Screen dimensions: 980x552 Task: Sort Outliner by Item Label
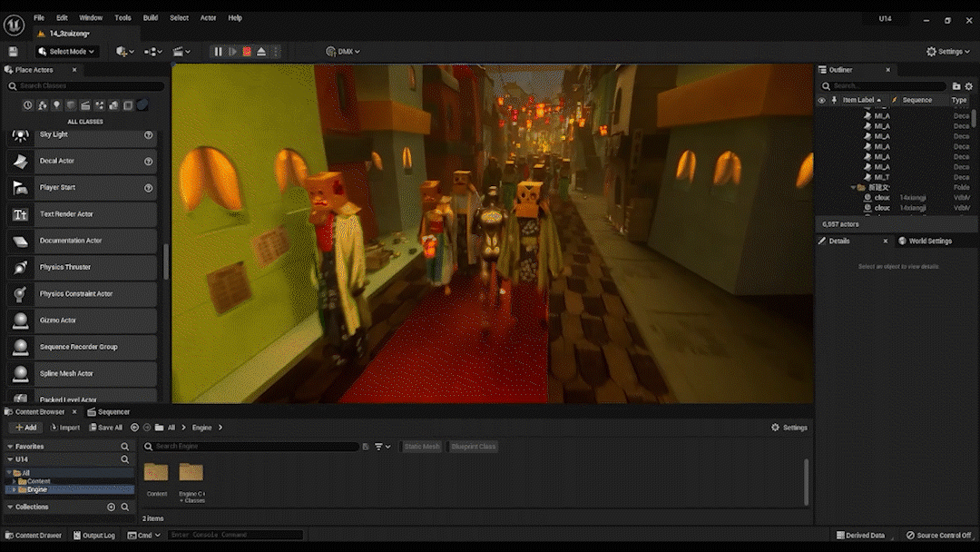pos(862,100)
